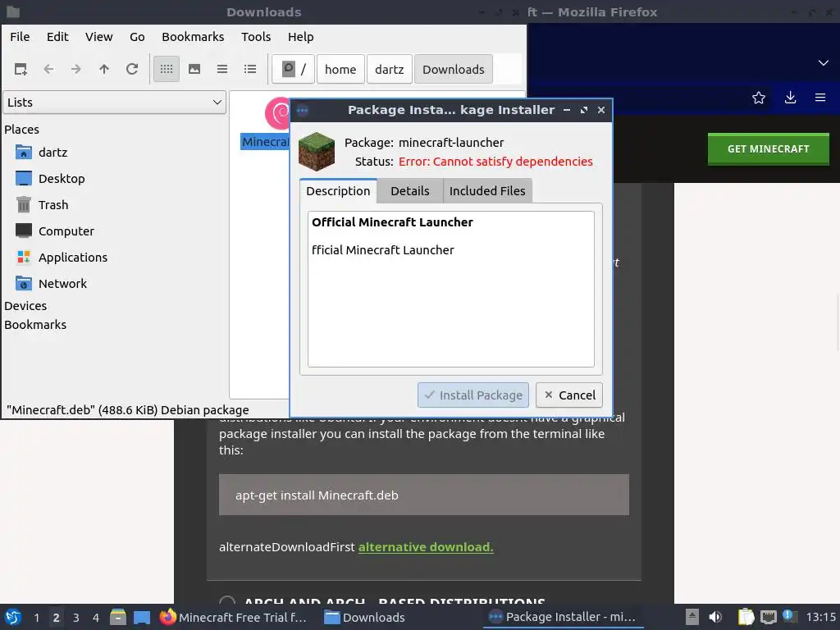Switch to workspace 4
Image resolution: width=840 pixels, height=630 pixels.
pos(95,618)
